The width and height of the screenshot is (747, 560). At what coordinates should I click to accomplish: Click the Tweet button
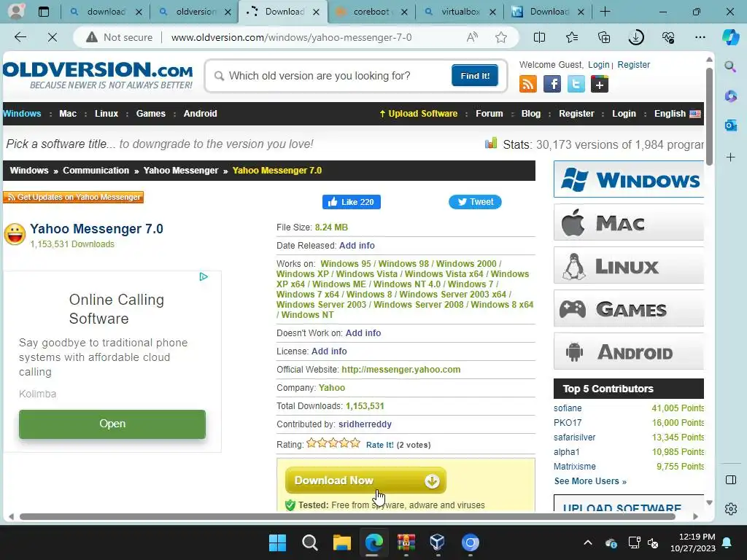coord(475,202)
